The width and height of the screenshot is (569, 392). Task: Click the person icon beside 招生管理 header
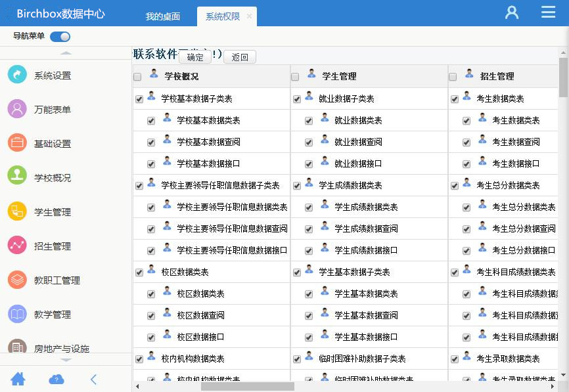click(469, 74)
